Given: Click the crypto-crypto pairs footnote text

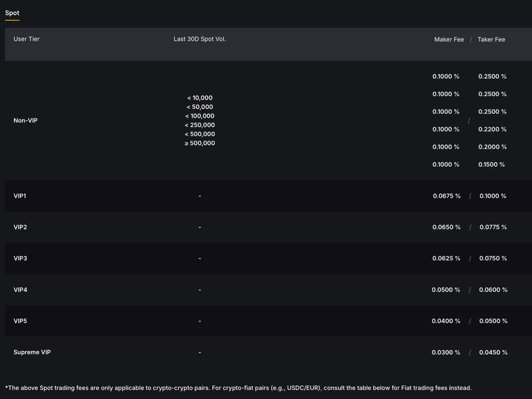Looking at the screenshot, I should tap(239, 388).
